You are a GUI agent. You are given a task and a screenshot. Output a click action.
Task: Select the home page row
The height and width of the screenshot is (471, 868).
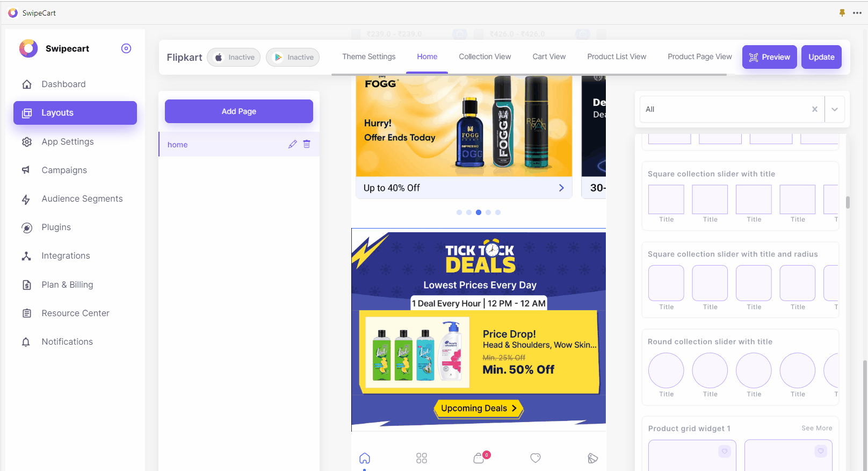tap(239, 145)
